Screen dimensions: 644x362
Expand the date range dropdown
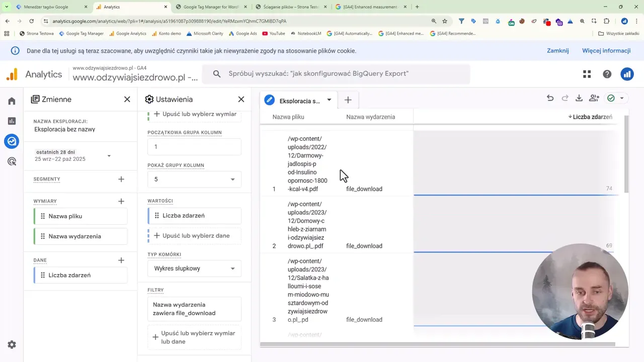click(109, 156)
